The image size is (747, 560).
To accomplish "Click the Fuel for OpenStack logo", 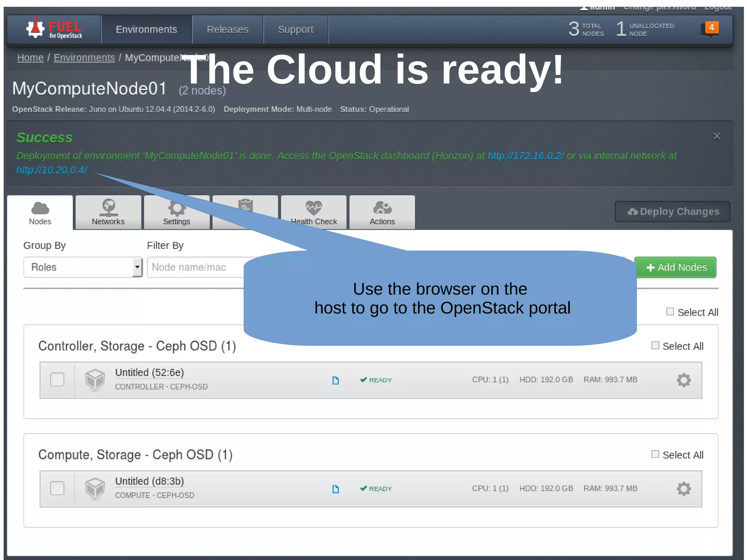I will 54,29.
